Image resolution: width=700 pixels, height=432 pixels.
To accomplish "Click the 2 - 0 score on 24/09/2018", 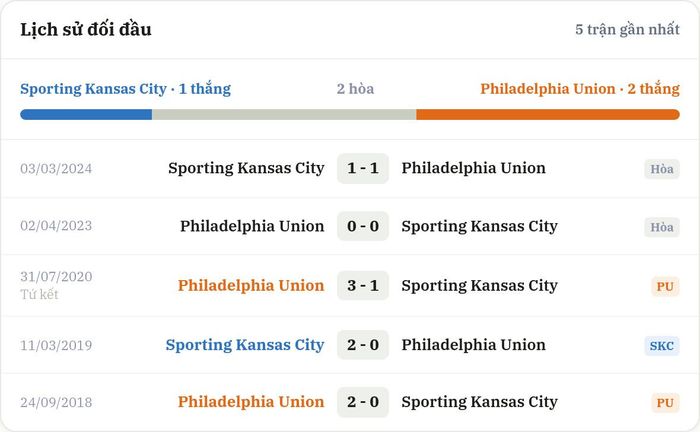I will tap(363, 402).
